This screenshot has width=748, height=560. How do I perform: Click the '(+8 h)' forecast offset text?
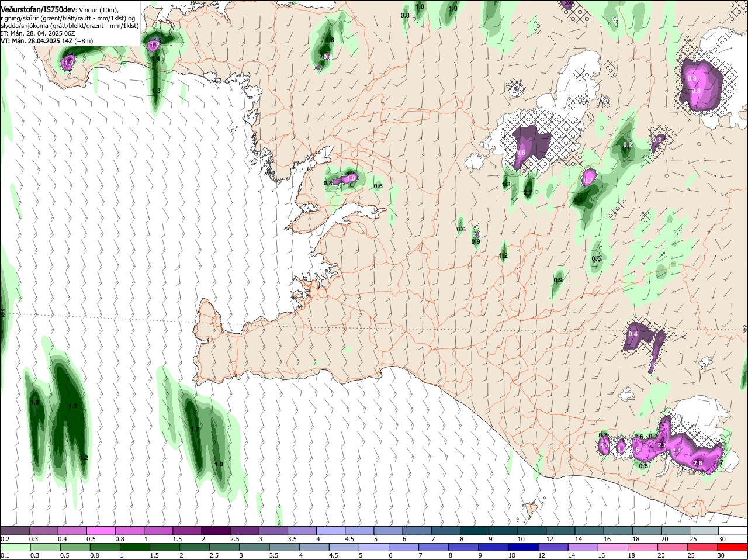84,41
